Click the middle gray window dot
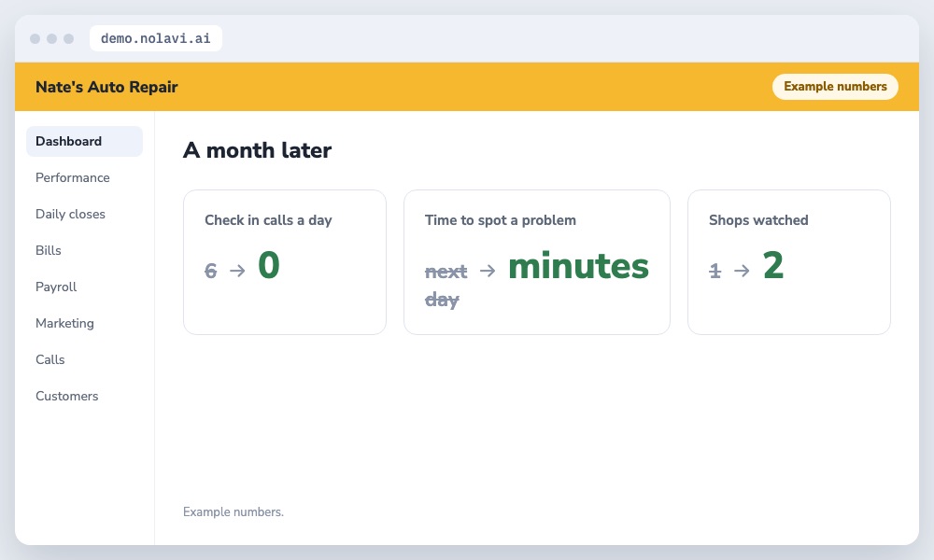The image size is (934, 560). click(x=51, y=38)
